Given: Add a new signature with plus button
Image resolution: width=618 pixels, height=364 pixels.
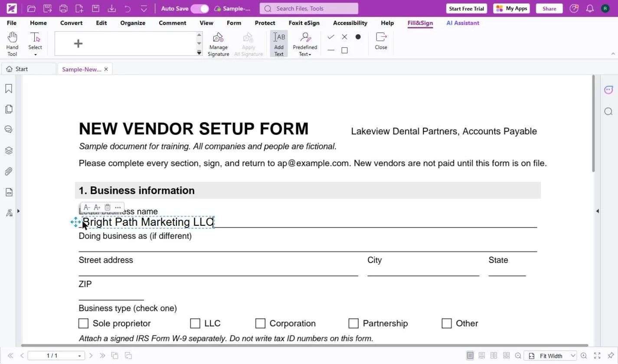Looking at the screenshot, I should [78, 43].
